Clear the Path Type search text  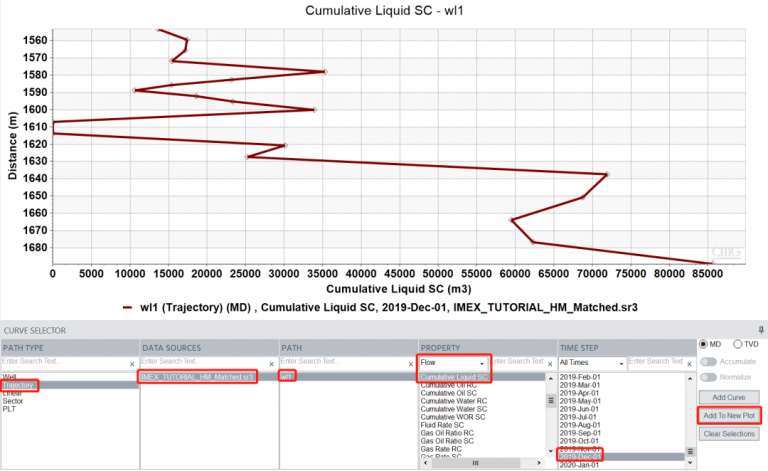(x=132, y=364)
